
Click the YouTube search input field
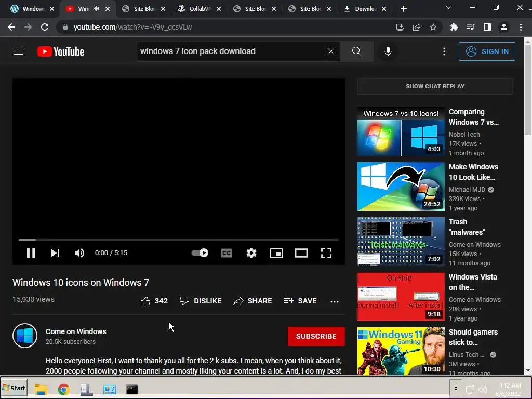(232, 51)
